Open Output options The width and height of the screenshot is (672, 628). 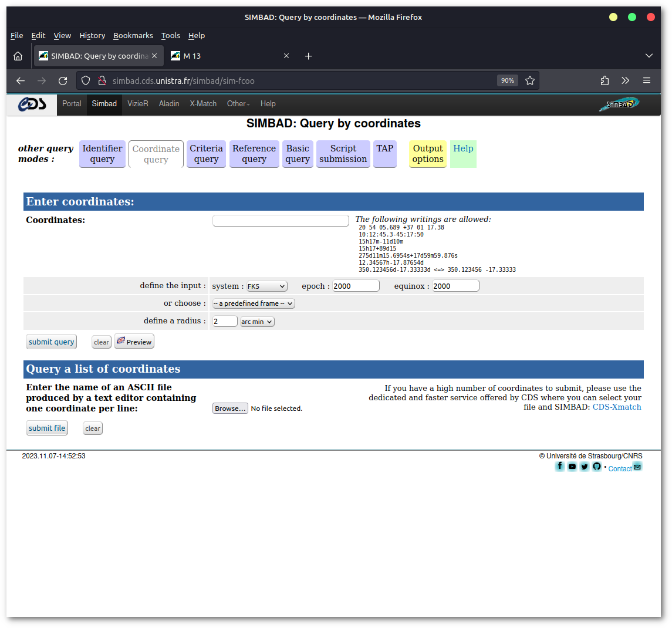coord(428,154)
